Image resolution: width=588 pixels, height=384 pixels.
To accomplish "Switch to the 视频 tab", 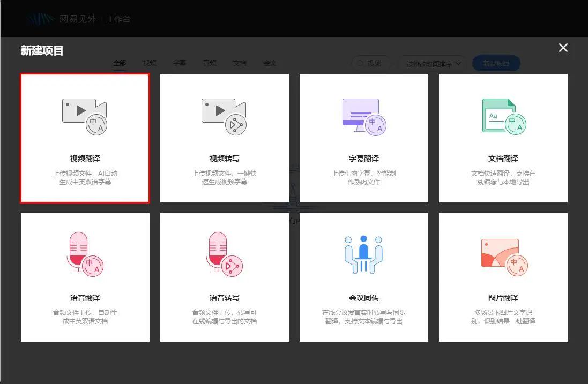I will [150, 63].
